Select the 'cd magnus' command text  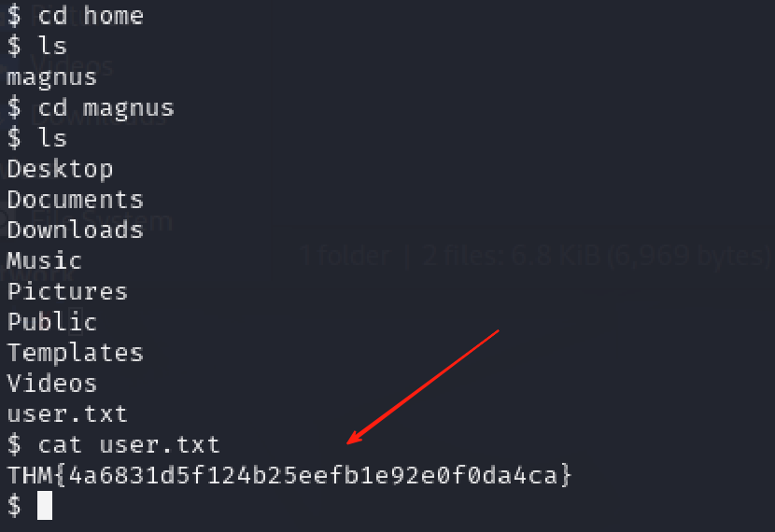[106, 108]
